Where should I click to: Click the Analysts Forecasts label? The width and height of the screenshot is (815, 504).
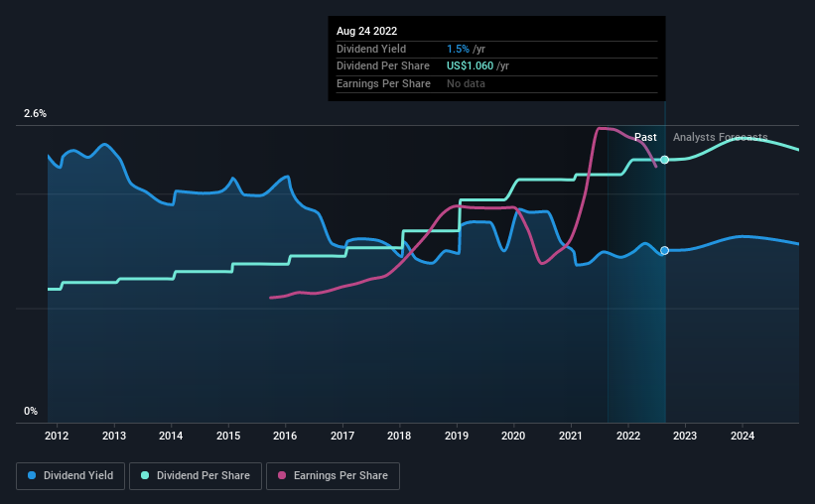tap(721, 137)
